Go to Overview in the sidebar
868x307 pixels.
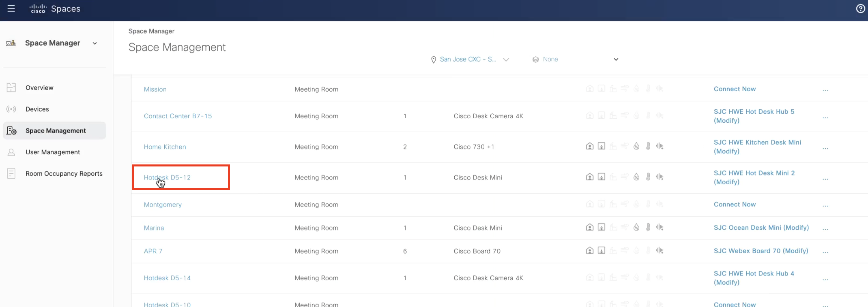[39, 87]
